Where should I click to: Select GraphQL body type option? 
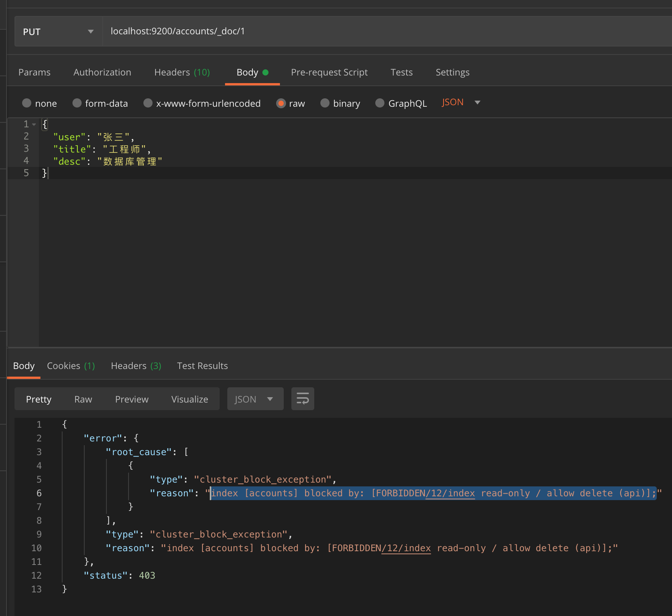pos(380,103)
